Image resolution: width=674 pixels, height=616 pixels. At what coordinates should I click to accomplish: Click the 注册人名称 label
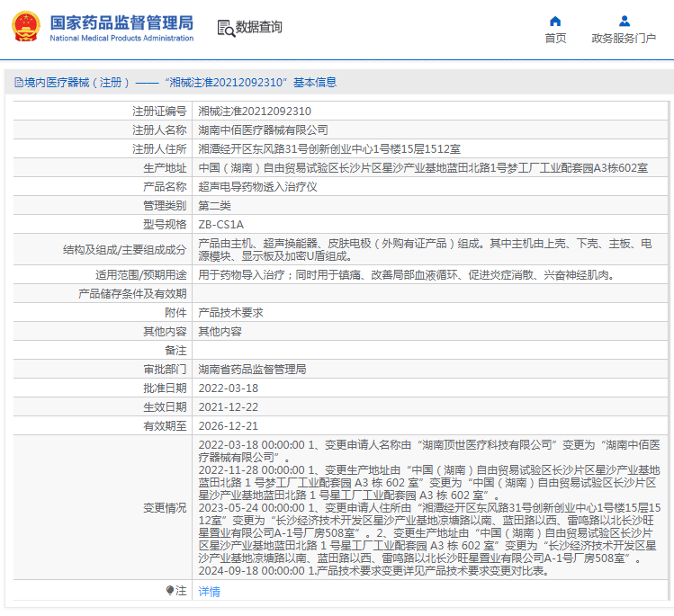coord(159,130)
